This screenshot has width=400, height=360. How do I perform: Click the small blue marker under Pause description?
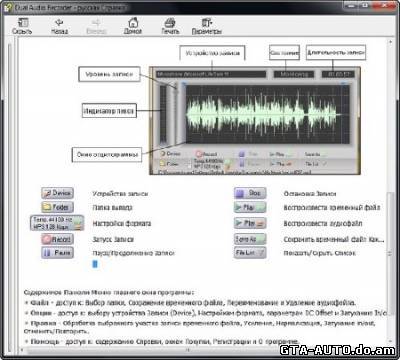coord(95,264)
